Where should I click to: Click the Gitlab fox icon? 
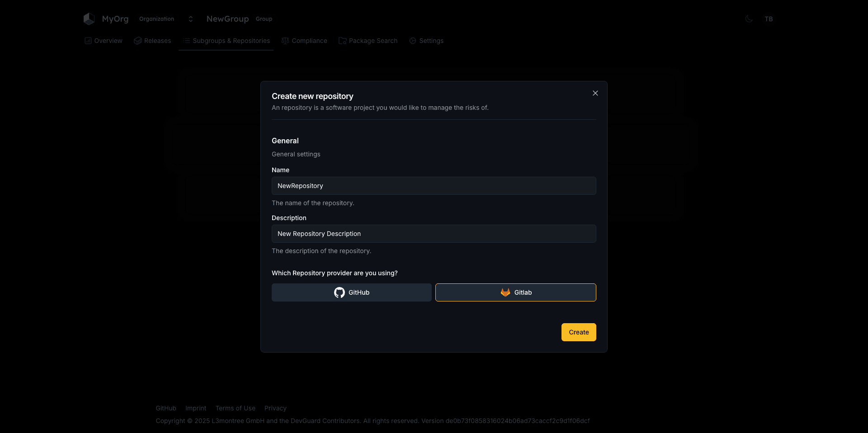pyautogui.click(x=505, y=292)
